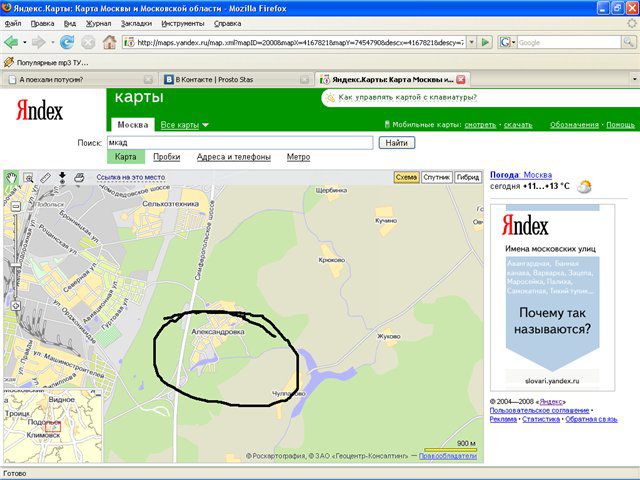640x480 pixels.
Task: Close the В Контакте tab
Action: (x=304, y=80)
